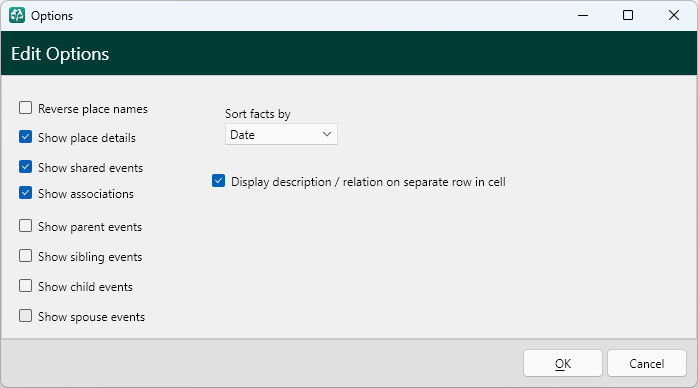Dismiss dialog with Cancel button
698x388 pixels.
[646, 363]
